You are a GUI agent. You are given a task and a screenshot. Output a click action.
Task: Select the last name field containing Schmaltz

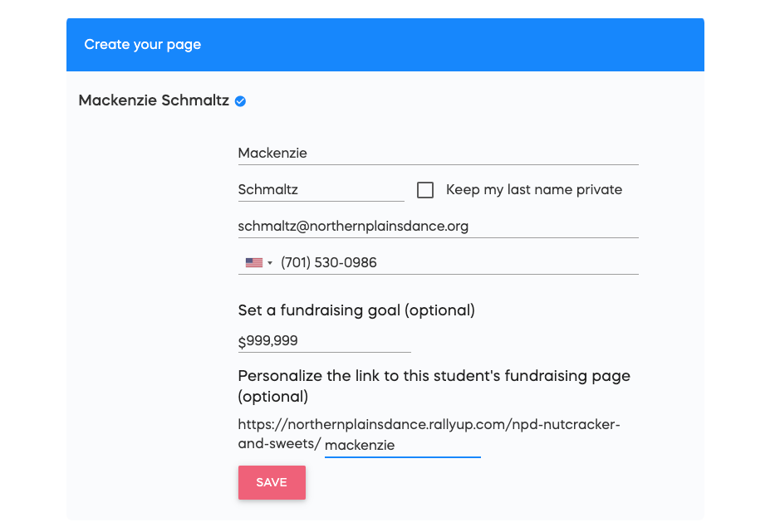pos(321,189)
